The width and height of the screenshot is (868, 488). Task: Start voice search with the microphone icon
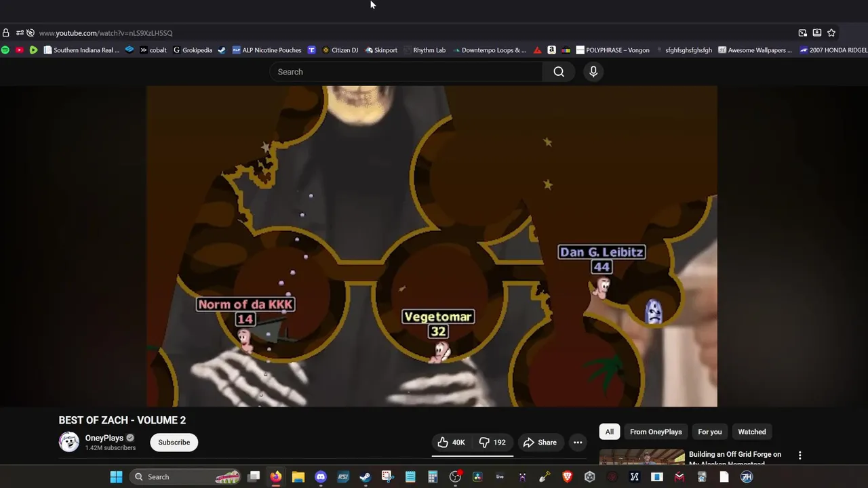coord(593,72)
